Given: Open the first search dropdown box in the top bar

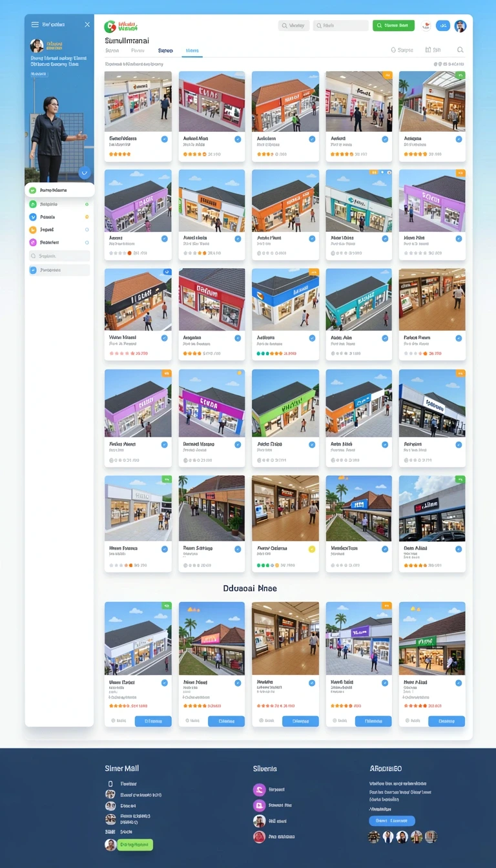Looking at the screenshot, I should 294,26.
